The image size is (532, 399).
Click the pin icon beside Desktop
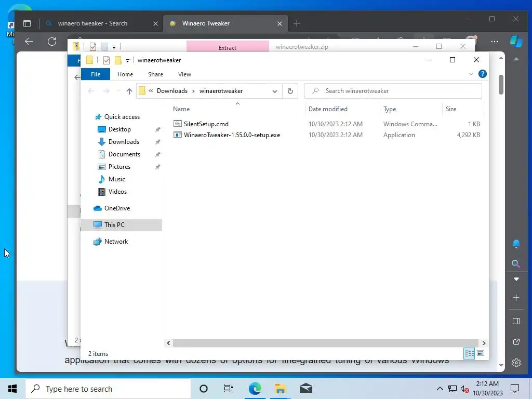[158, 129]
